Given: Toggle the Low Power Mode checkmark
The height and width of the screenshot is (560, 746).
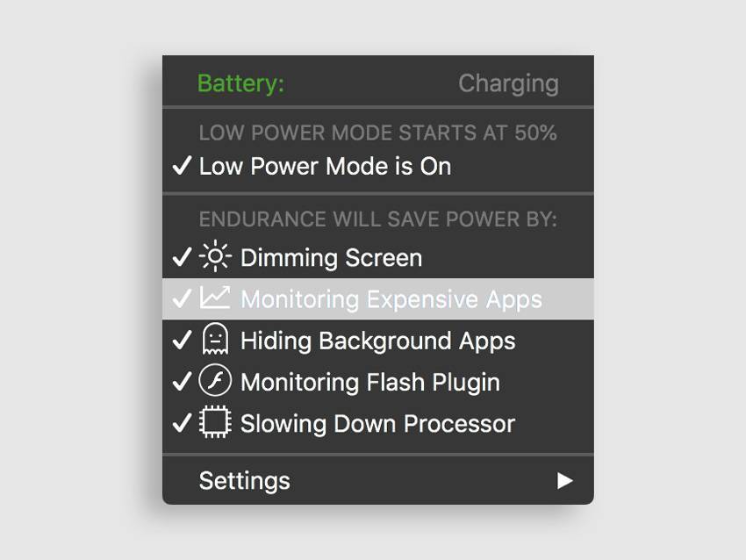Looking at the screenshot, I should (x=182, y=166).
